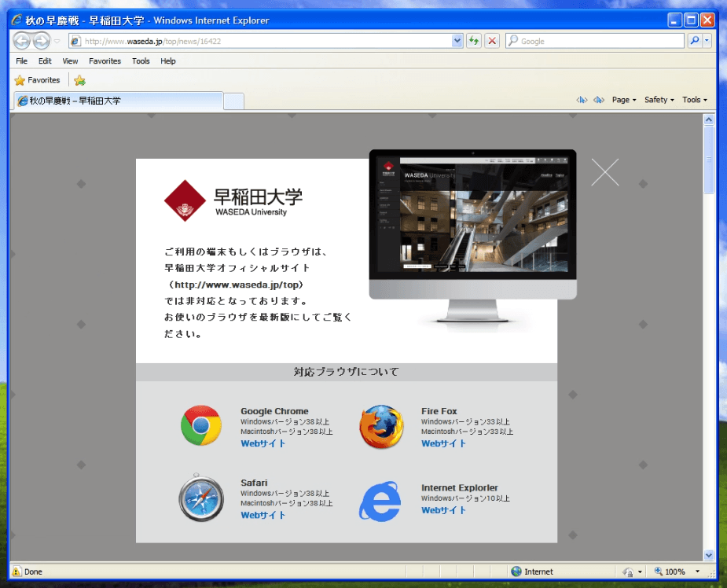Open the File menu

coord(21,61)
